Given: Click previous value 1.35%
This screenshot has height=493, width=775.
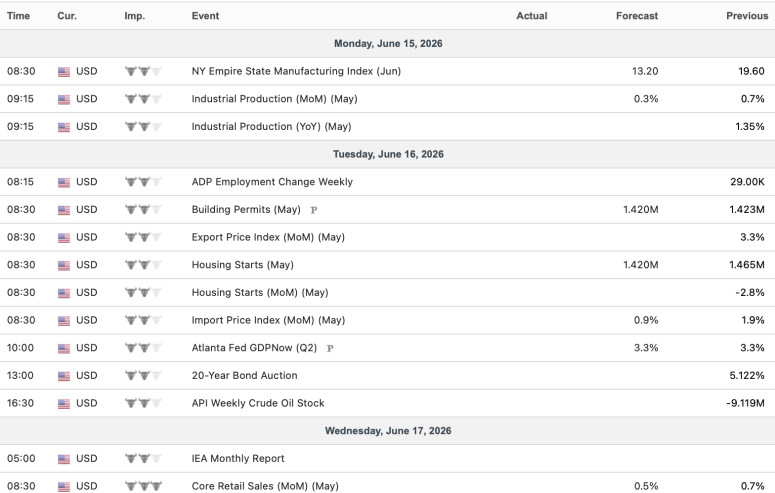Looking at the screenshot, I should click(750, 127).
